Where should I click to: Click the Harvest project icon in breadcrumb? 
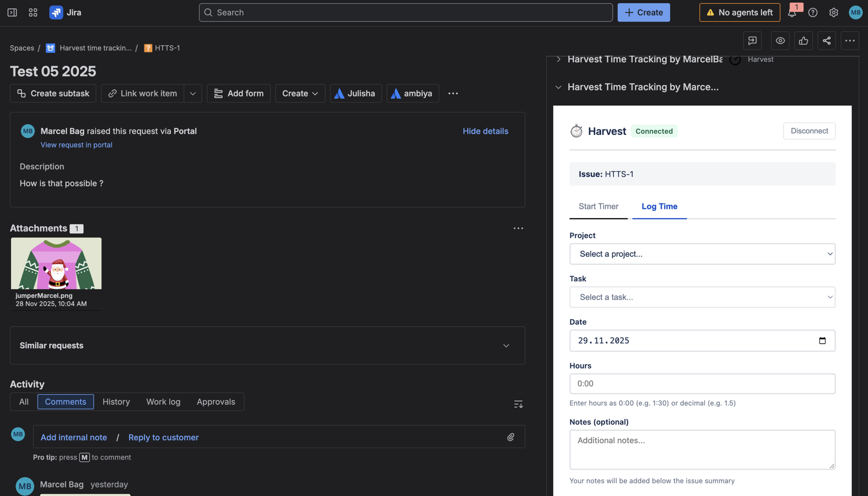click(x=50, y=48)
